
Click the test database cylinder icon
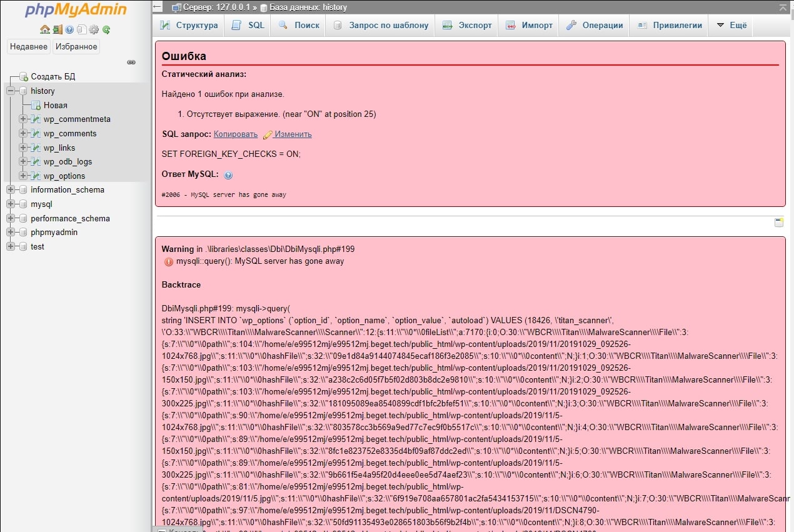tap(24, 246)
